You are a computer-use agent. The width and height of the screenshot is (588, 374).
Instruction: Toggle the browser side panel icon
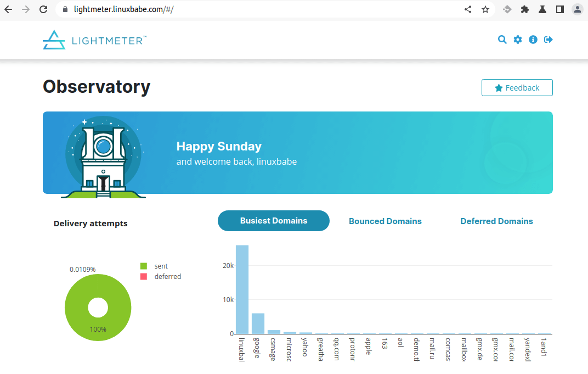560,9
